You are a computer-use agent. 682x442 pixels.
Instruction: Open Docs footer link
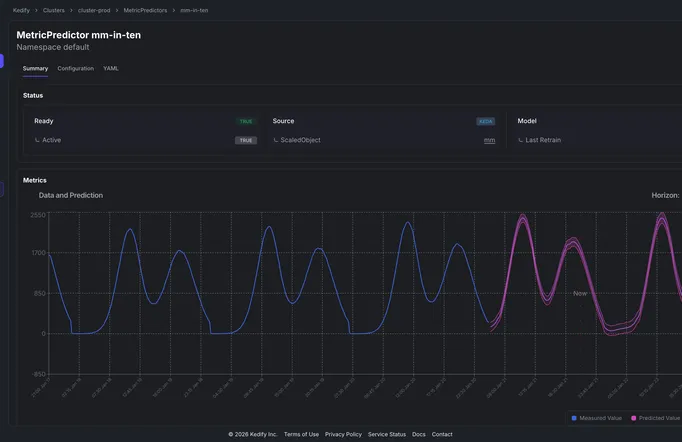tap(418, 434)
